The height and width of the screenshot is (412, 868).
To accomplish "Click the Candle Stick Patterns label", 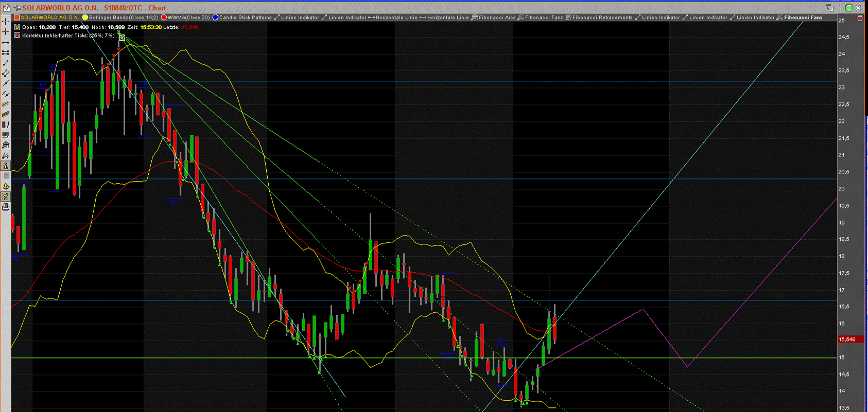I will [x=245, y=17].
